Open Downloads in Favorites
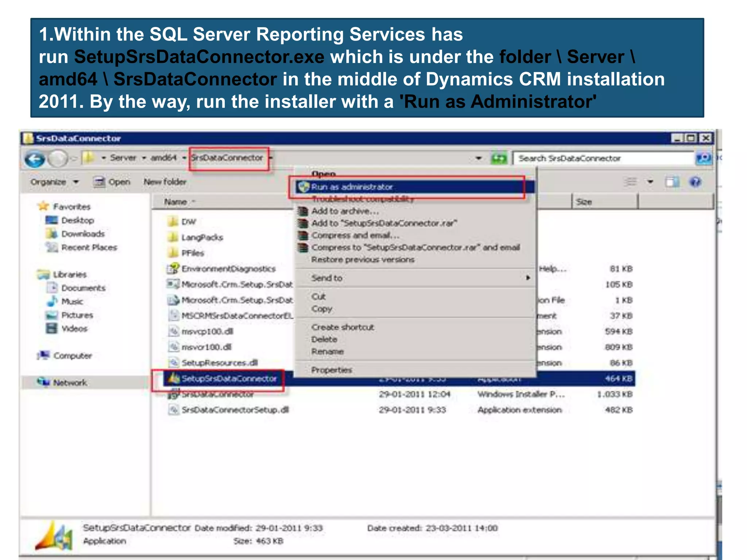 (x=75, y=234)
